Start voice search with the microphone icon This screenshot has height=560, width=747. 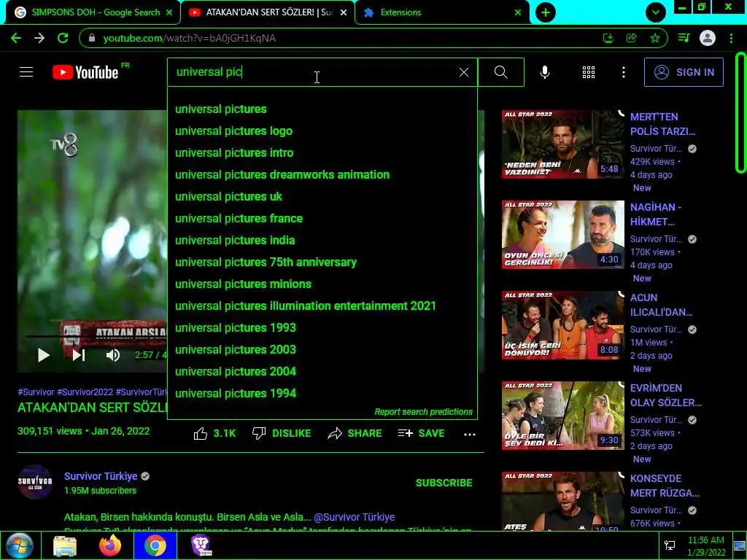(x=544, y=72)
